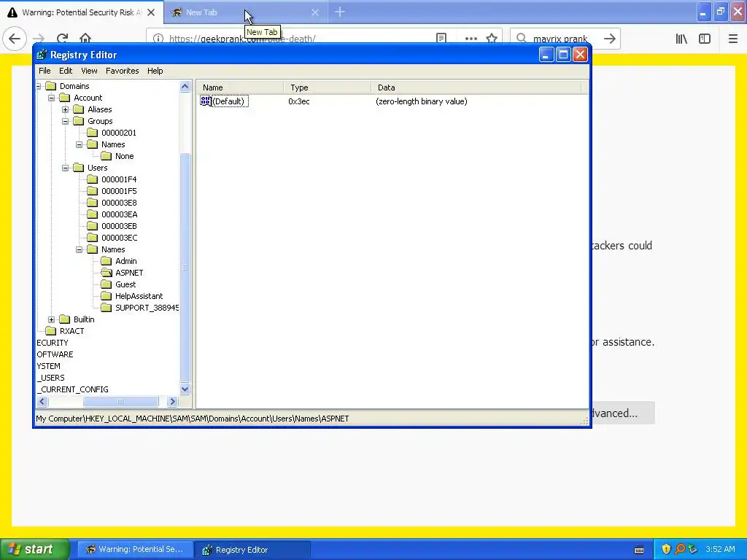This screenshot has width=747, height=560.
Task: Select the SUPPORT_388945 folder icon
Action: click(107, 308)
